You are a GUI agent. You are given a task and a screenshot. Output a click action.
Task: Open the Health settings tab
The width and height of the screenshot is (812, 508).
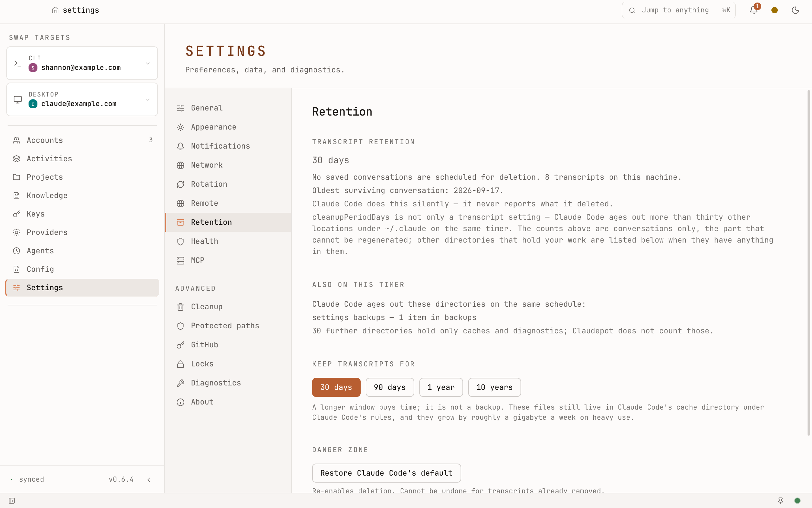(x=228, y=241)
